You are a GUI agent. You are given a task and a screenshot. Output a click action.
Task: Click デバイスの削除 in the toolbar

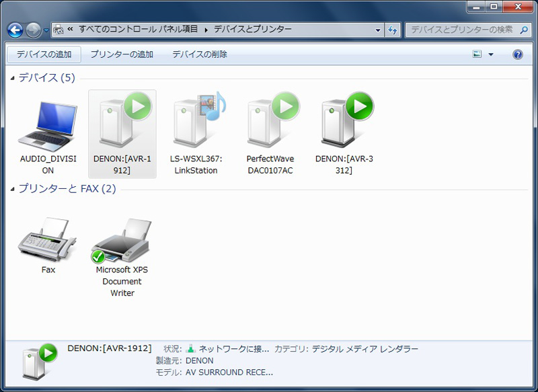pyautogui.click(x=200, y=54)
